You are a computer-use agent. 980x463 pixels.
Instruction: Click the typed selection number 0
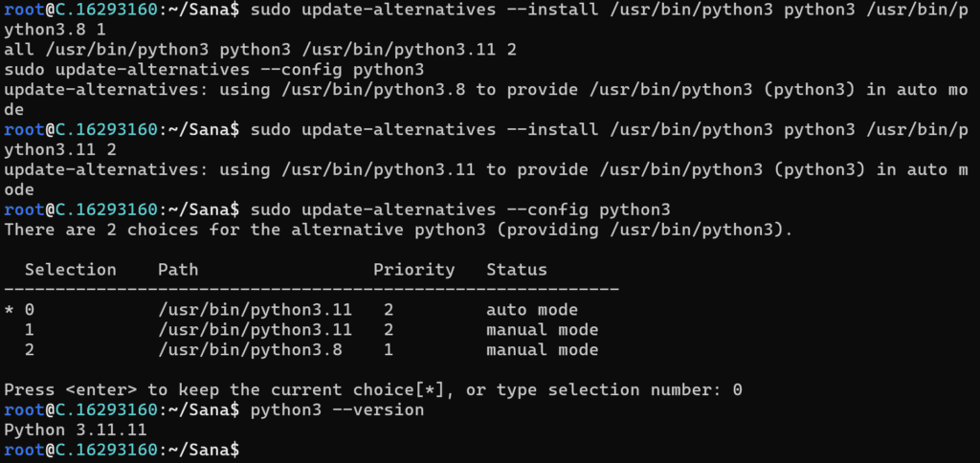(738, 390)
